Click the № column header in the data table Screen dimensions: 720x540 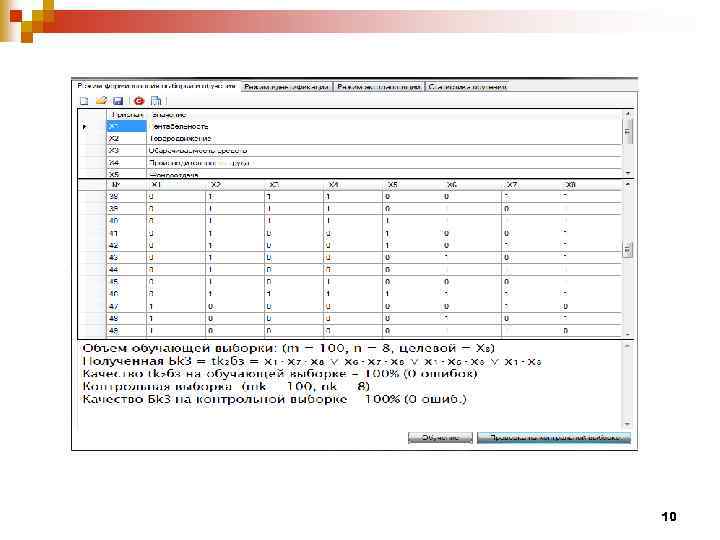click(x=126, y=185)
